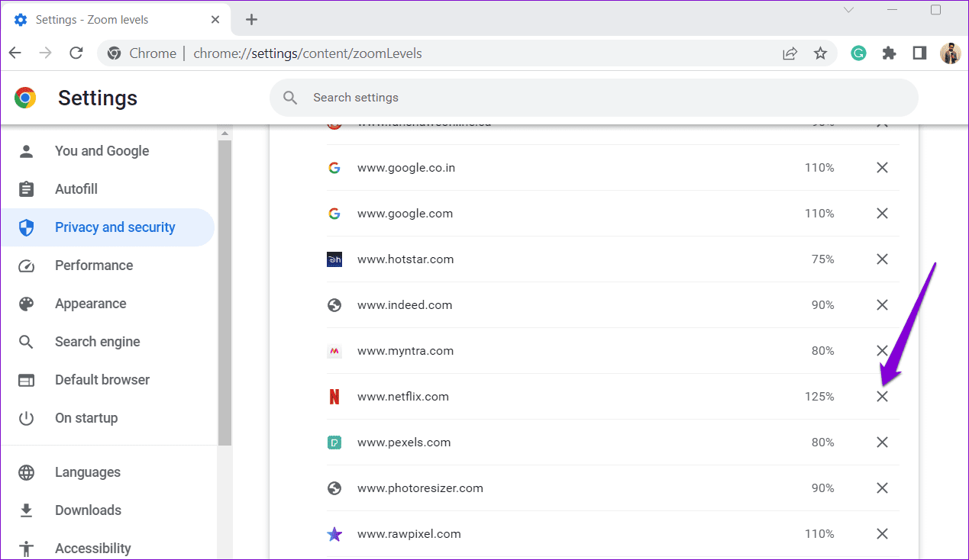Screen dimensions: 969x560
Task: Click the www.rawpixel.com text
Action: pos(409,534)
